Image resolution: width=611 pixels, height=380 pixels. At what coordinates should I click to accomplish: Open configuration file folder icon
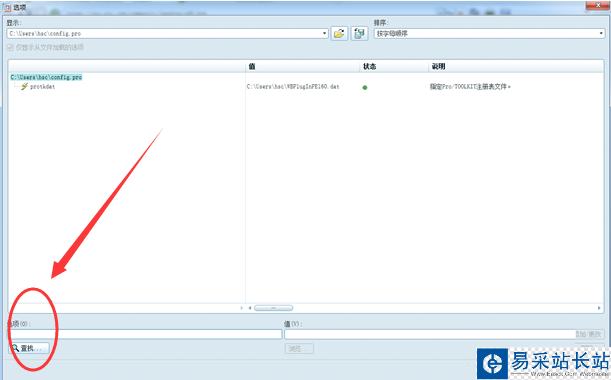(x=339, y=34)
